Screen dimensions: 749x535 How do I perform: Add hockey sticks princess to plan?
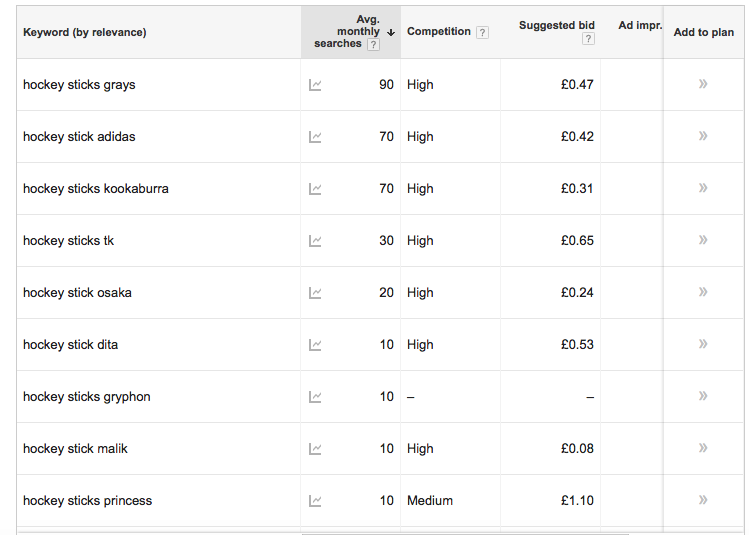(703, 500)
